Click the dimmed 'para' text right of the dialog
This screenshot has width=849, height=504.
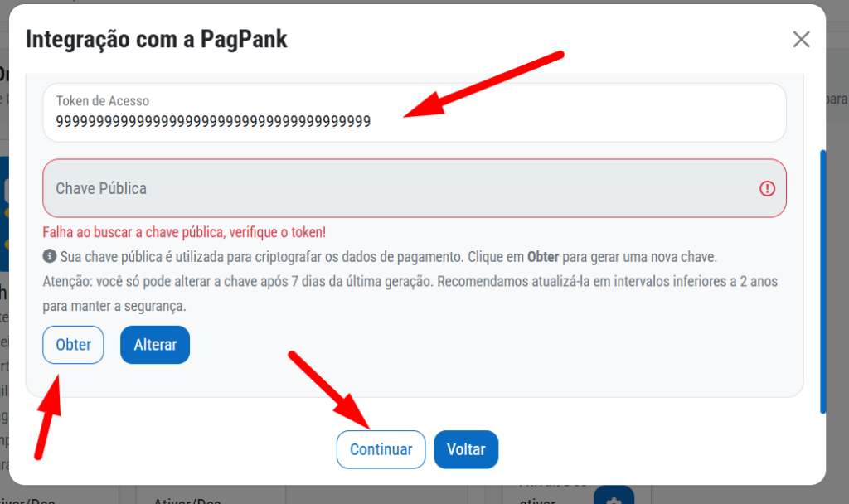(x=837, y=99)
